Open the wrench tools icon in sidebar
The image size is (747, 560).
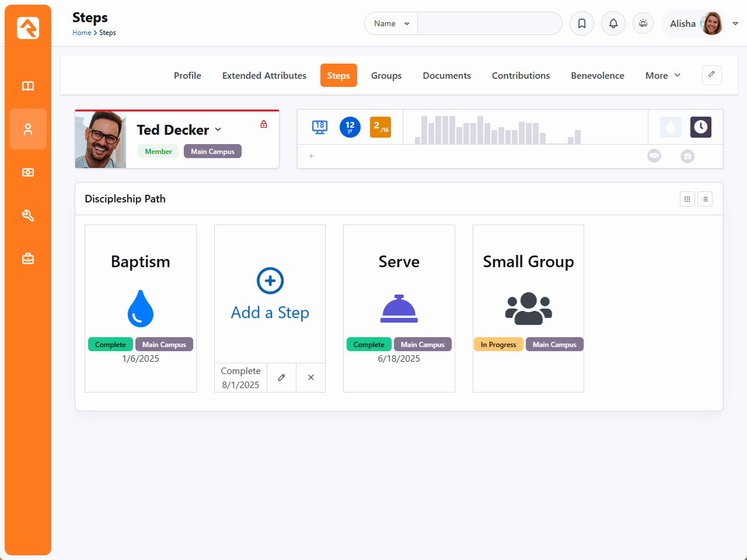[x=28, y=216]
